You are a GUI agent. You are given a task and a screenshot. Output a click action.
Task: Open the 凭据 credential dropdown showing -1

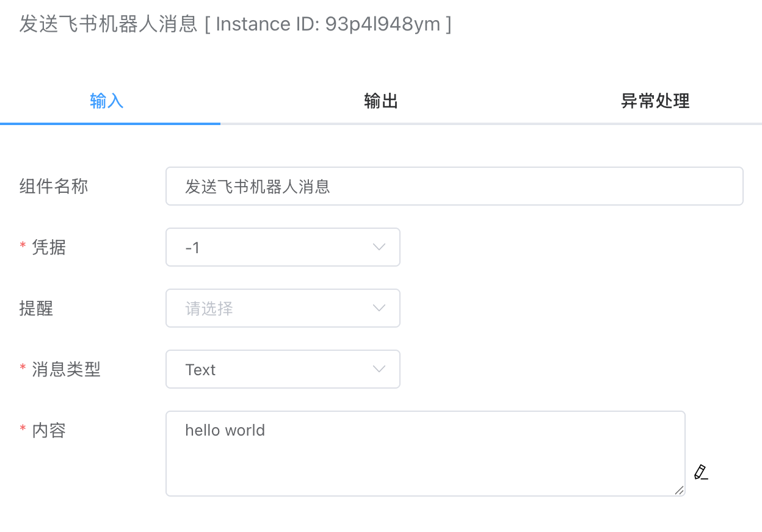283,247
